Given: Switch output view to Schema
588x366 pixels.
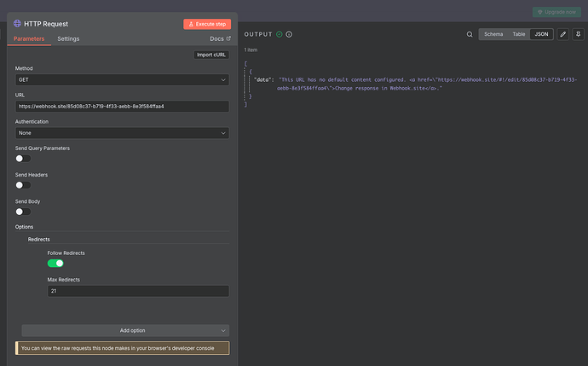Looking at the screenshot, I should pyautogui.click(x=493, y=34).
